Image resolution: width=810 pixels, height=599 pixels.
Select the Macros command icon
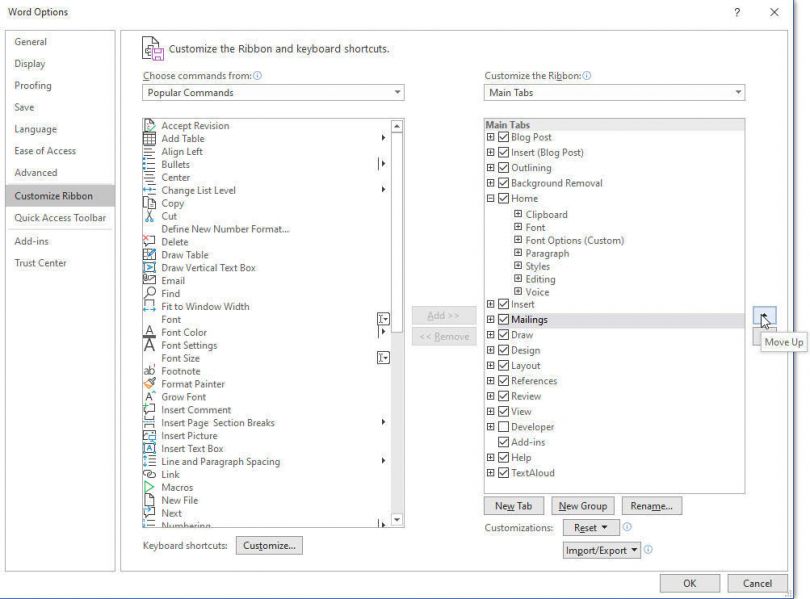pyautogui.click(x=148, y=487)
